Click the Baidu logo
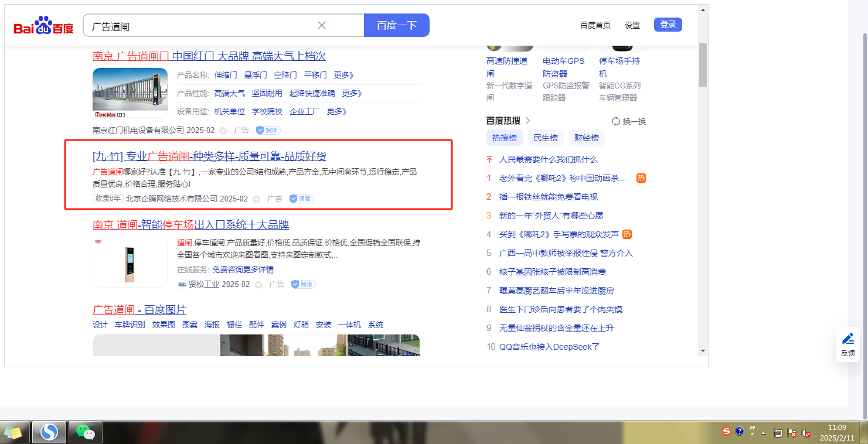 point(44,26)
